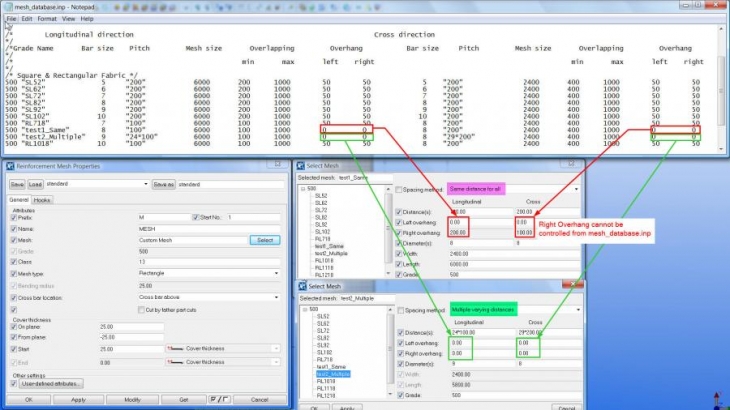730x410 pixels.
Task: Click the Select button next to Custom Mesh
Action: pos(264,240)
